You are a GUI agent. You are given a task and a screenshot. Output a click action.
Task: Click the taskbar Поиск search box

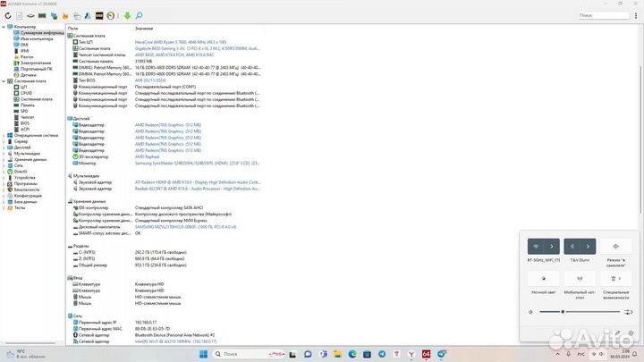[250, 354]
